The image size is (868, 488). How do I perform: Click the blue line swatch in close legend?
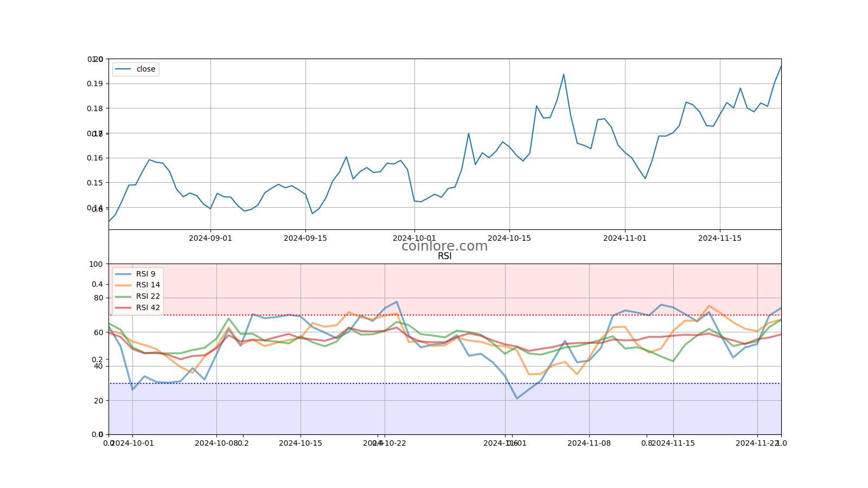[123, 69]
